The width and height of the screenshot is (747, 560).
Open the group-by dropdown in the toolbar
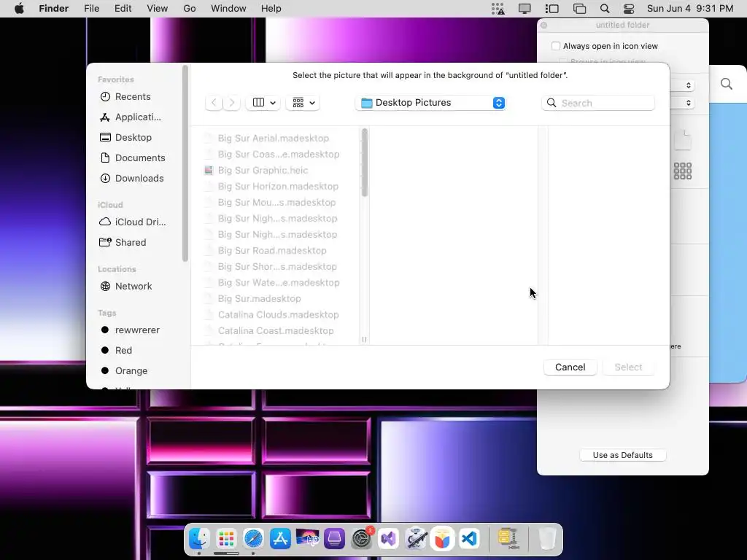click(x=303, y=103)
